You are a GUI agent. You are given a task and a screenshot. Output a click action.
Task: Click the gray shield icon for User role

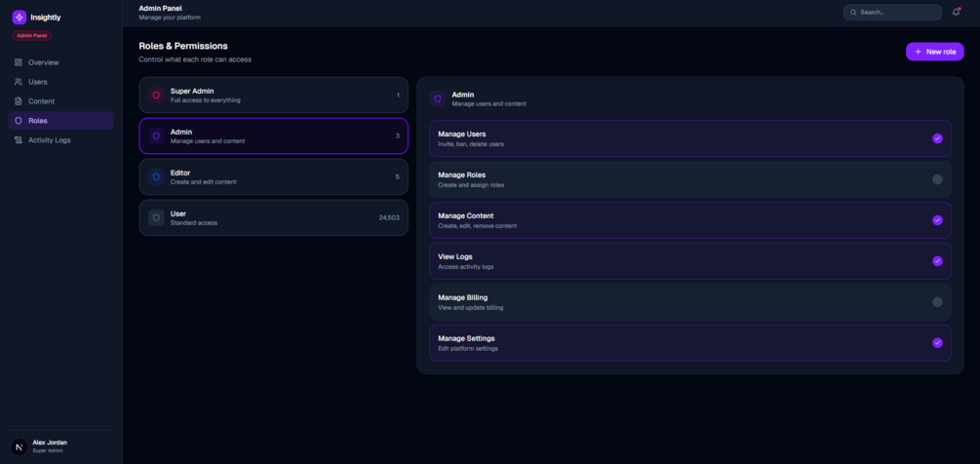tap(156, 217)
